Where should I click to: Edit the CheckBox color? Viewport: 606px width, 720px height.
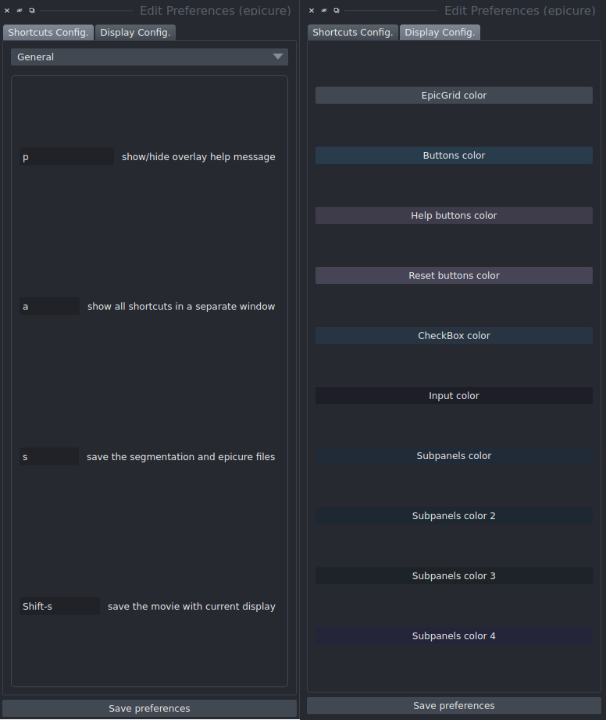coord(454,336)
